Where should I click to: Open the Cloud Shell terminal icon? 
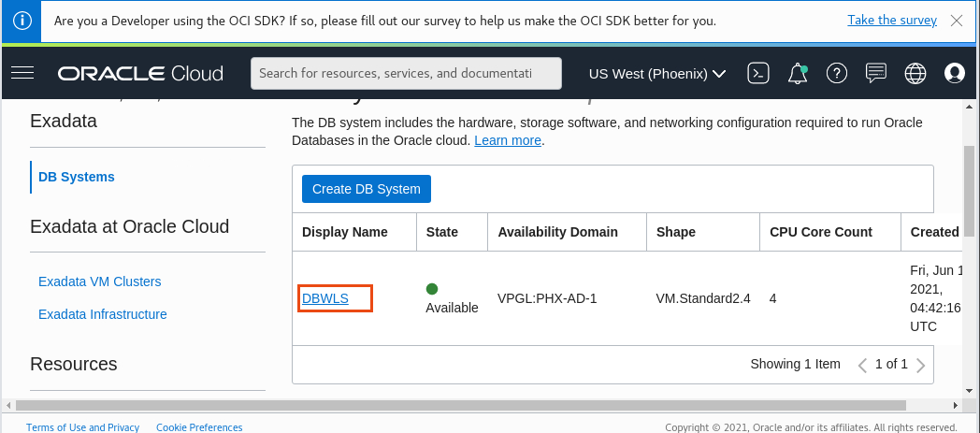coord(758,73)
